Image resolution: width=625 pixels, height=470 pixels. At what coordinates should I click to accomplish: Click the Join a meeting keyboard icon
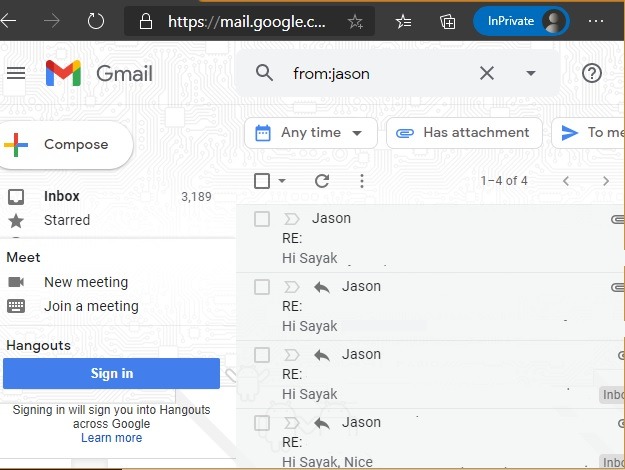click(x=16, y=306)
